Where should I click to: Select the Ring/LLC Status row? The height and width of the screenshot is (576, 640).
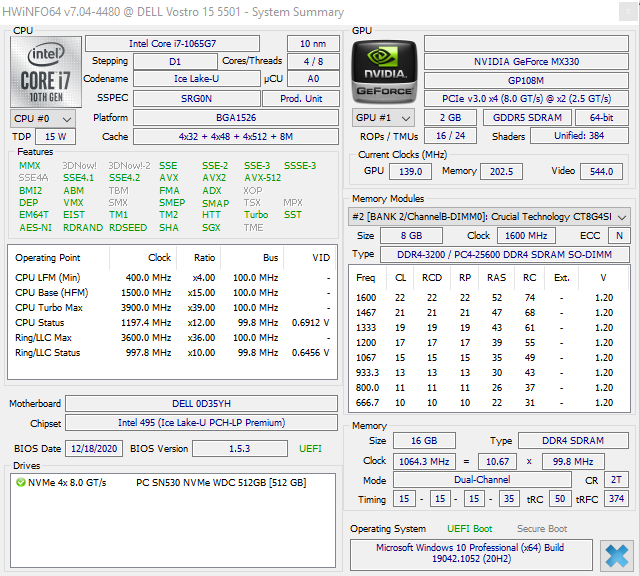[x=172, y=353]
